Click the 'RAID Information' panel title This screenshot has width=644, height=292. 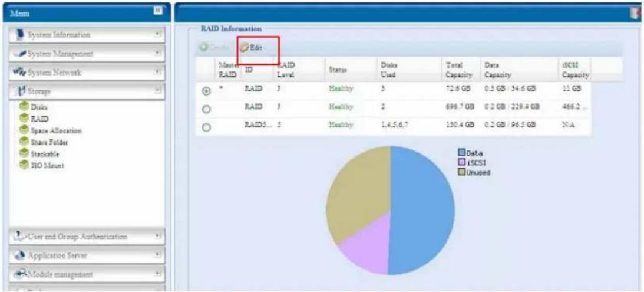pyautogui.click(x=231, y=29)
